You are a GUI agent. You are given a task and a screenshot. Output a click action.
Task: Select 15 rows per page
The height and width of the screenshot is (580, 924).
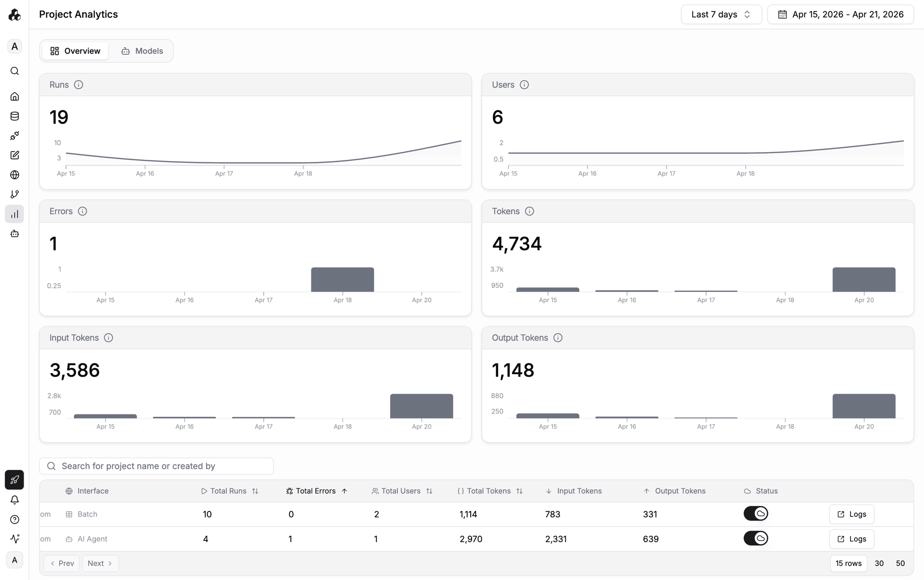[x=848, y=563]
